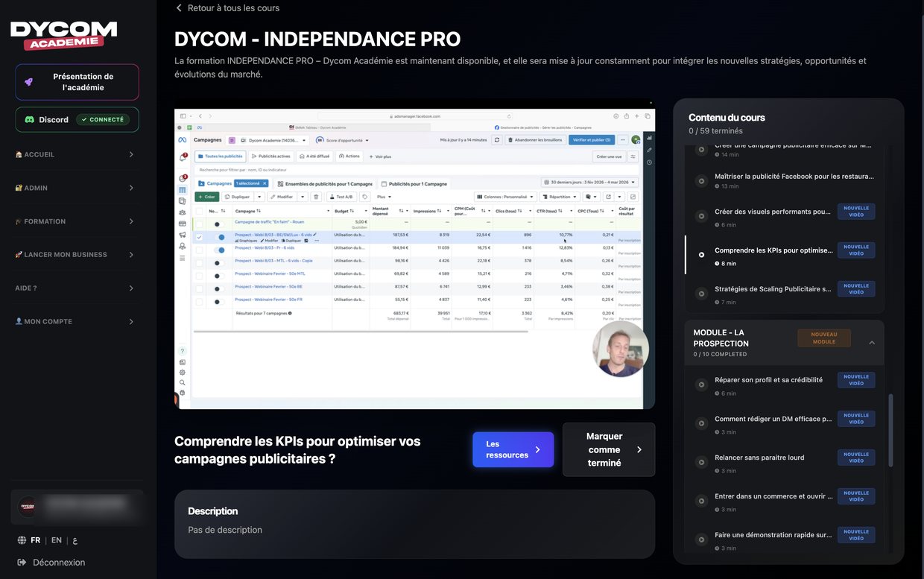Click the Pas de description text
The image size is (924, 579).
pos(225,531)
